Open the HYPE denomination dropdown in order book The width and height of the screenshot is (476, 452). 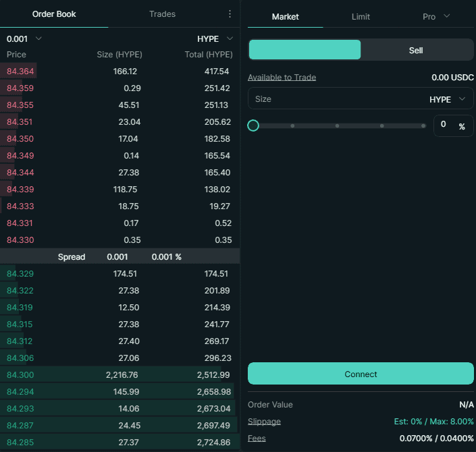click(x=215, y=39)
